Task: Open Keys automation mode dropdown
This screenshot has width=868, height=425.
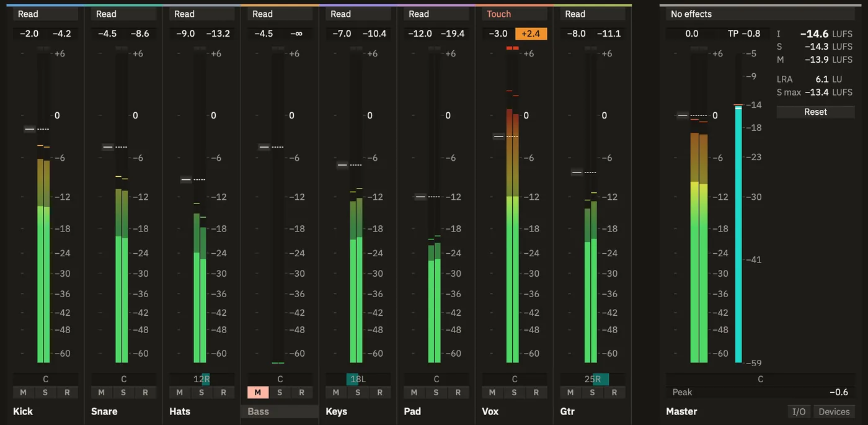Action: [x=358, y=14]
